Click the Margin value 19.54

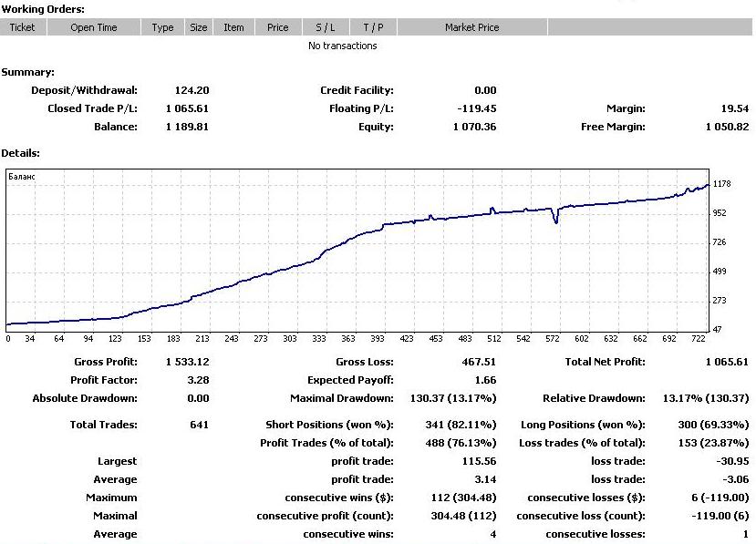pyautogui.click(x=735, y=108)
